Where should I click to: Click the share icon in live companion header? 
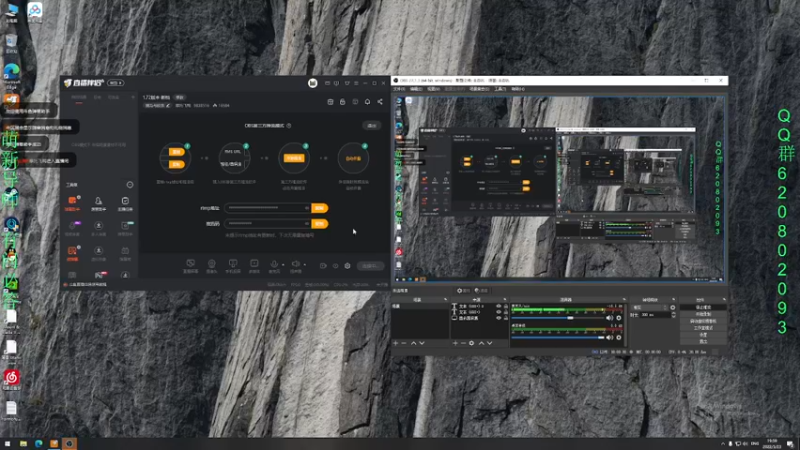(x=380, y=102)
